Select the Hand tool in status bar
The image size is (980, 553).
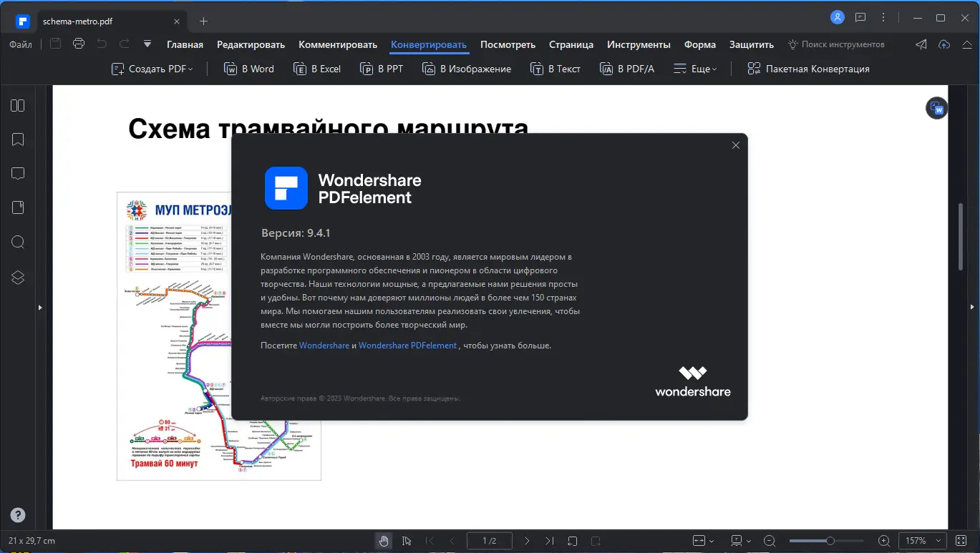[x=384, y=541]
